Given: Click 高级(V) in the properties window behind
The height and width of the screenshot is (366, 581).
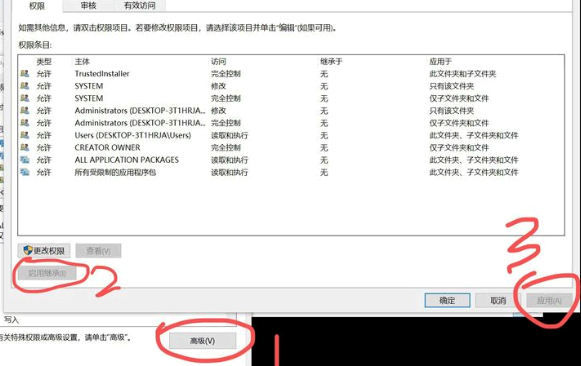Looking at the screenshot, I should pos(202,341).
